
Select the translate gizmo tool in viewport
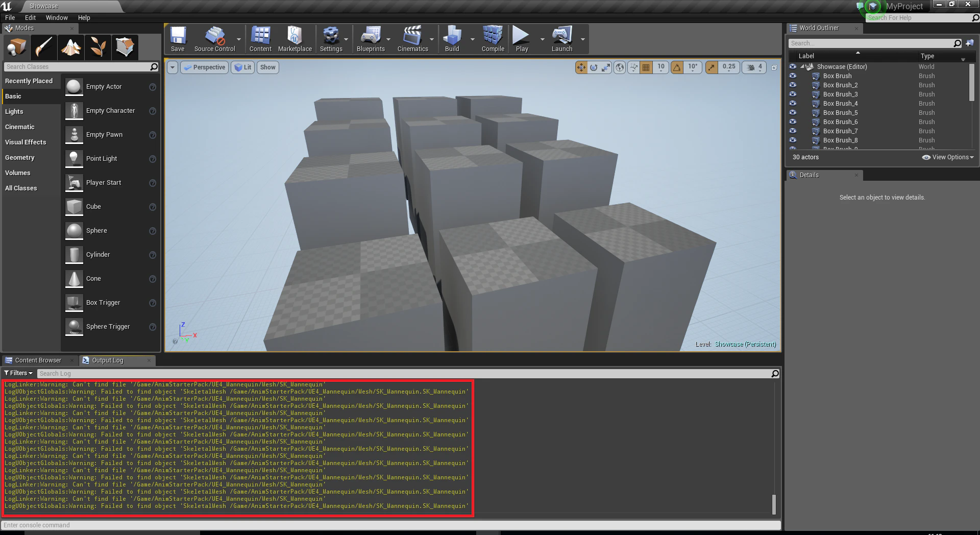click(581, 67)
